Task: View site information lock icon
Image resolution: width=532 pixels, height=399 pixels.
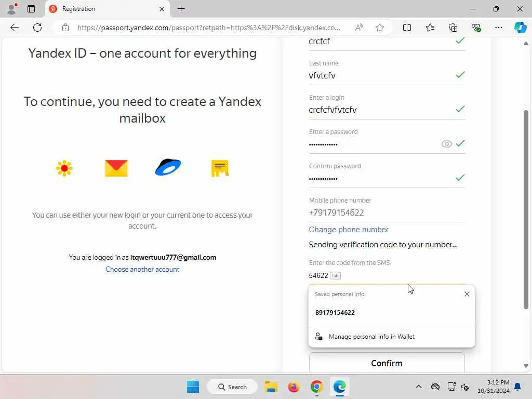Action: (x=65, y=28)
